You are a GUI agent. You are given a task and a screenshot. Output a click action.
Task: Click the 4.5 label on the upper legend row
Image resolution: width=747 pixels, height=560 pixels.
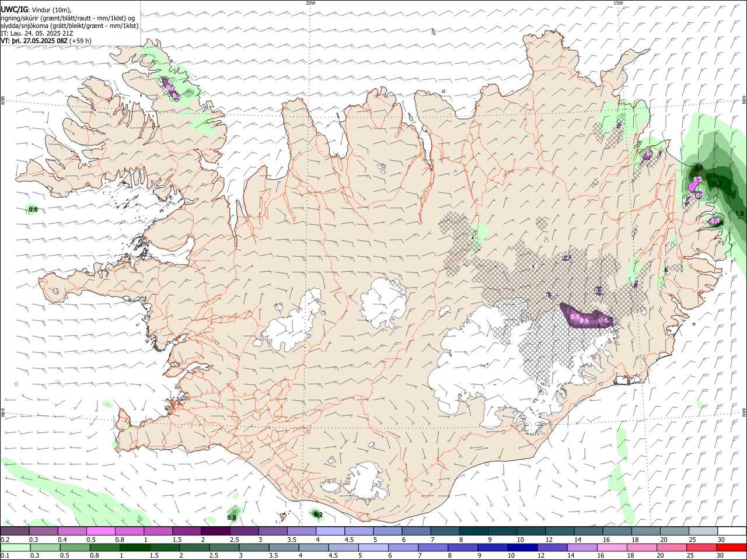tap(349, 540)
